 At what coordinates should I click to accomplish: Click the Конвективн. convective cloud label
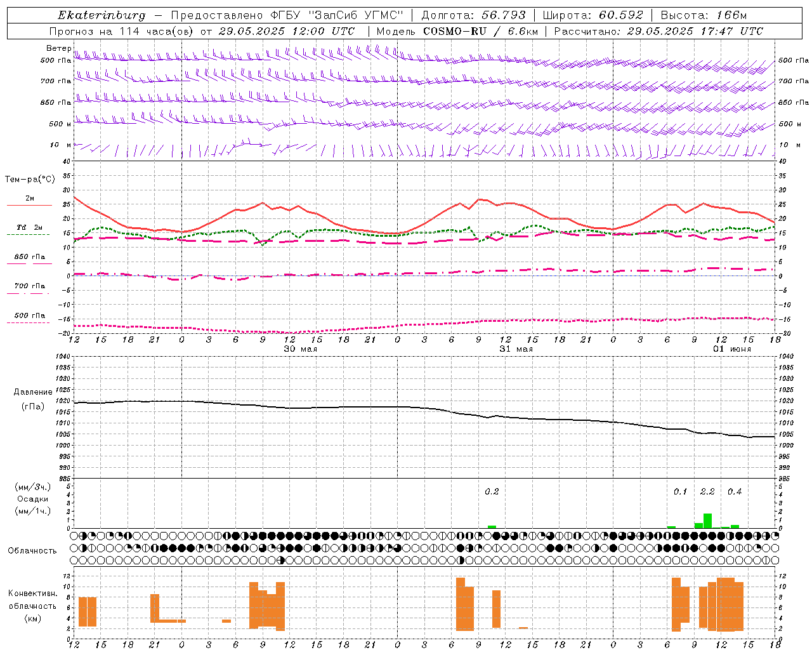32,594
